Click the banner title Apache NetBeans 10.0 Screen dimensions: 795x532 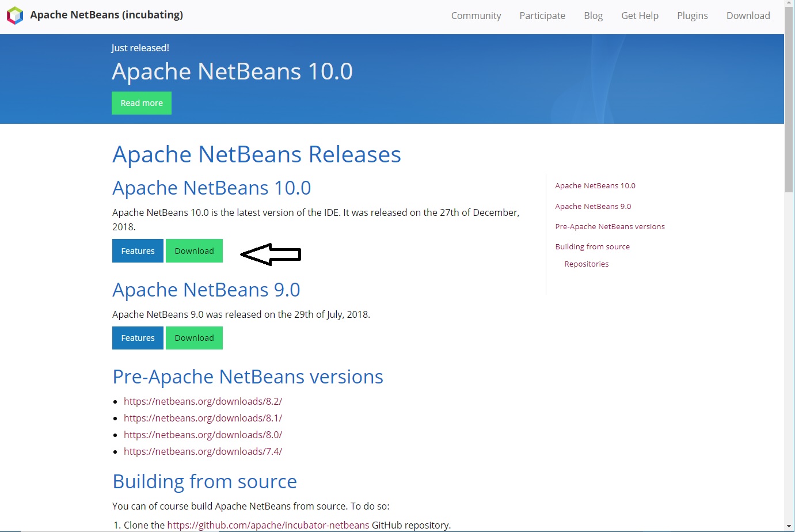(232, 71)
